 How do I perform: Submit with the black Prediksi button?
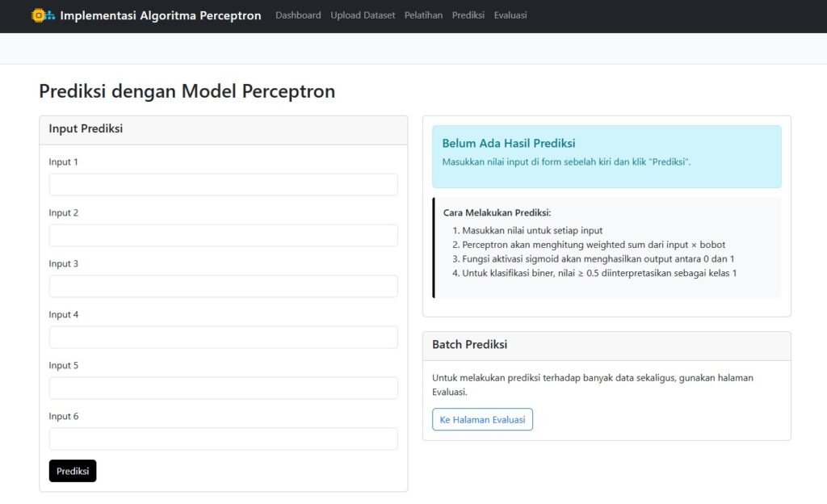tap(73, 471)
